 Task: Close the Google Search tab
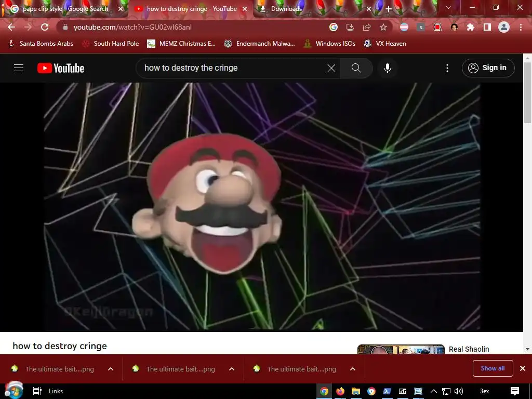click(x=121, y=9)
